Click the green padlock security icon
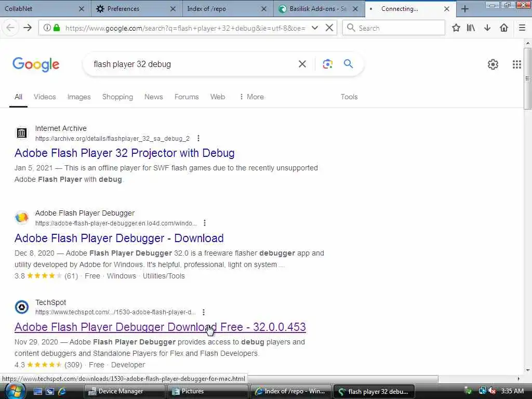This screenshot has height=399, width=532. pyautogui.click(x=57, y=28)
